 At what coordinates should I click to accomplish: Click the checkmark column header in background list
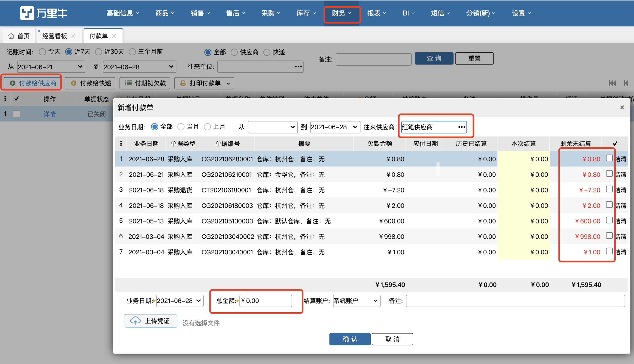(x=17, y=99)
